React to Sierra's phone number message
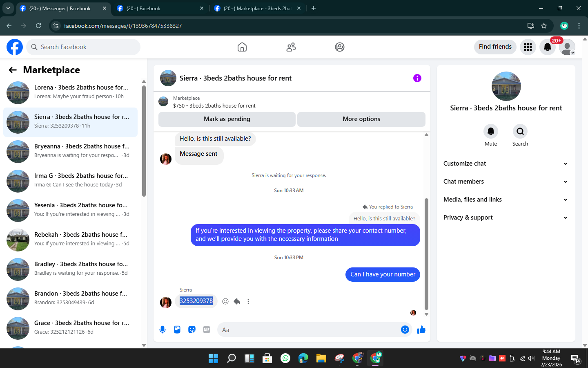Image resolution: width=588 pixels, height=368 pixels. pyautogui.click(x=225, y=301)
